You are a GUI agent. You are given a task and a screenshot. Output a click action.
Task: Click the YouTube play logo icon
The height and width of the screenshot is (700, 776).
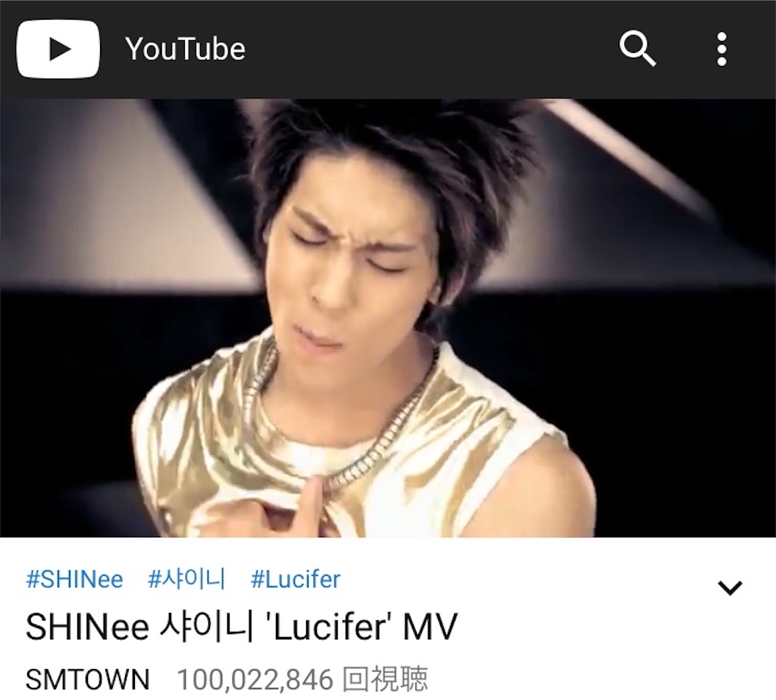(x=58, y=49)
